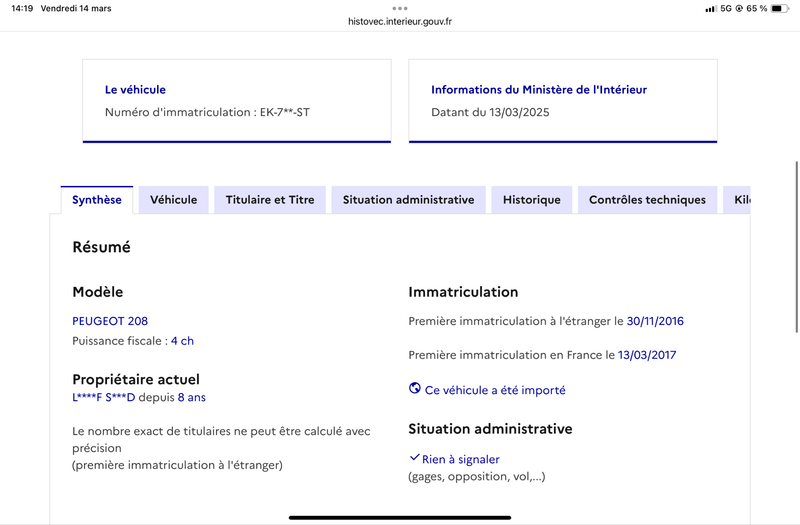Click the Immatriculation heading

pos(463,292)
